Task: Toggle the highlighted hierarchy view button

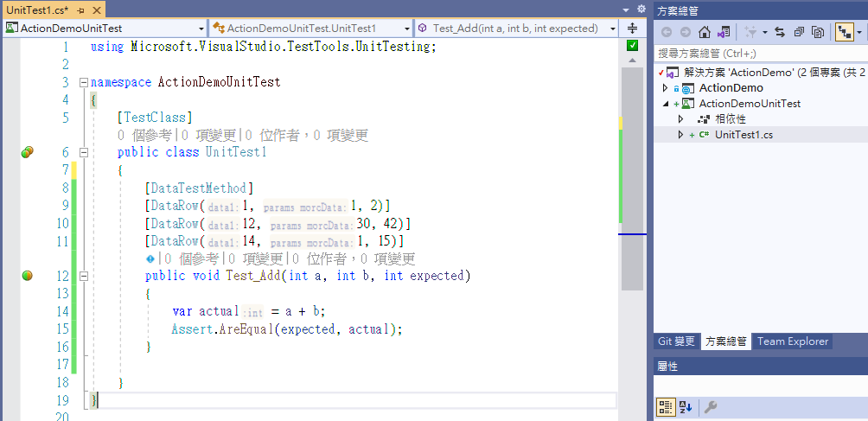Action: [845, 33]
